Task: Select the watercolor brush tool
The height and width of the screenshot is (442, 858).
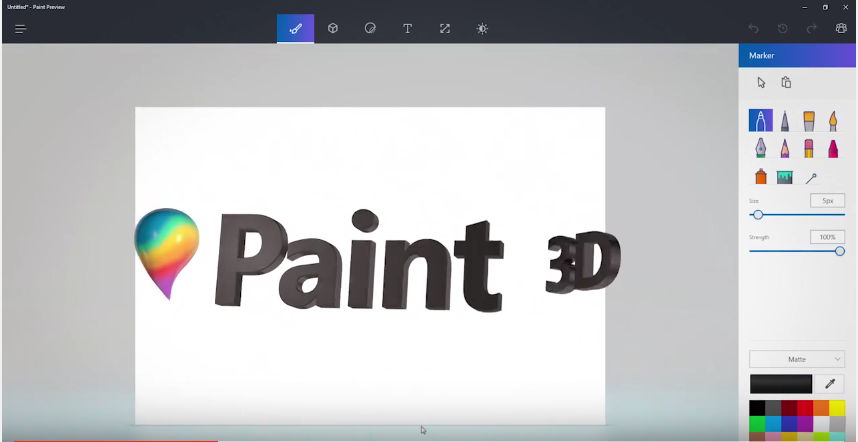Action: [833, 120]
